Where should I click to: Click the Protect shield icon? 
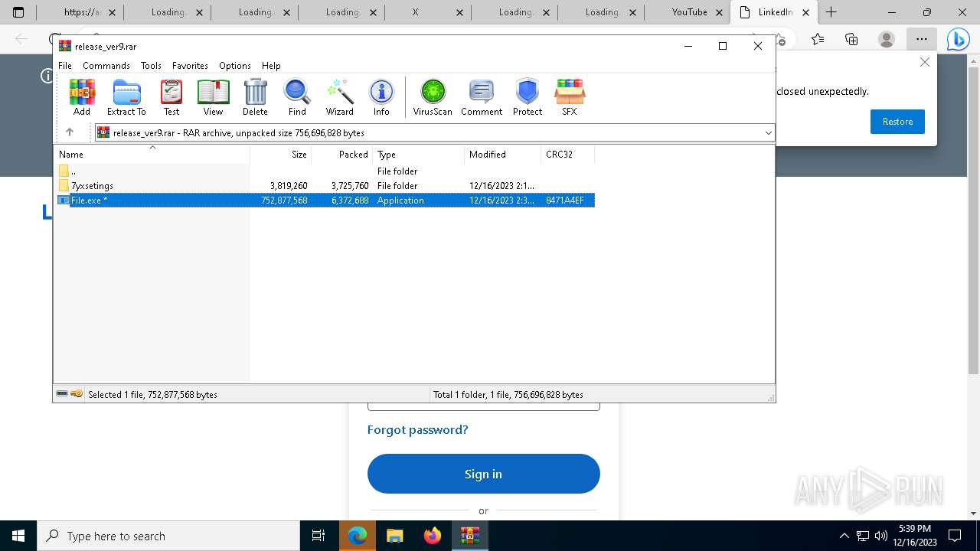tap(528, 97)
